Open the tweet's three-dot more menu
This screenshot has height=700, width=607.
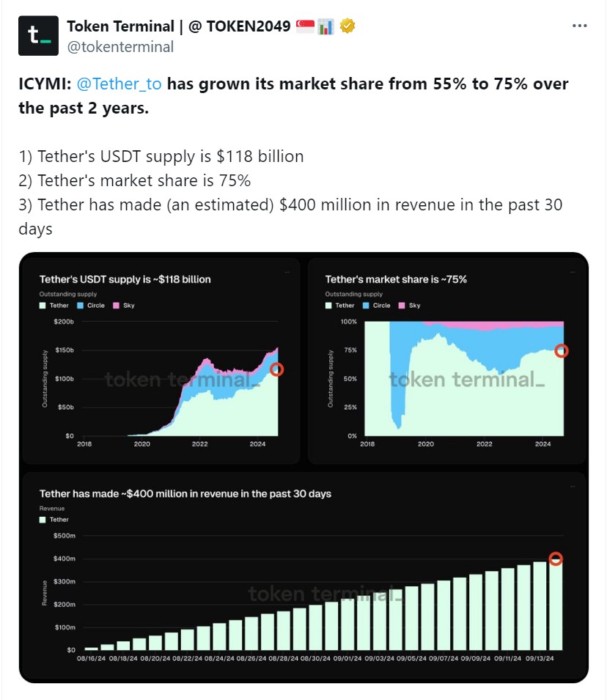[x=579, y=26]
